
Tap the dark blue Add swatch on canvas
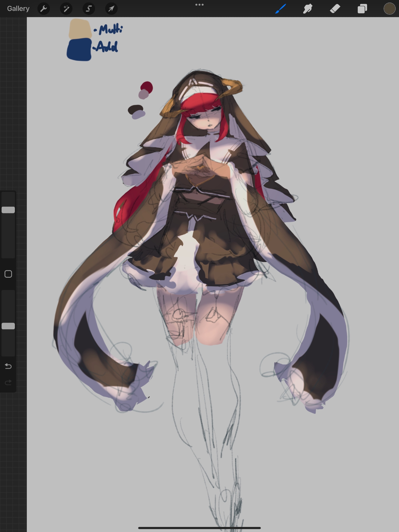click(79, 50)
